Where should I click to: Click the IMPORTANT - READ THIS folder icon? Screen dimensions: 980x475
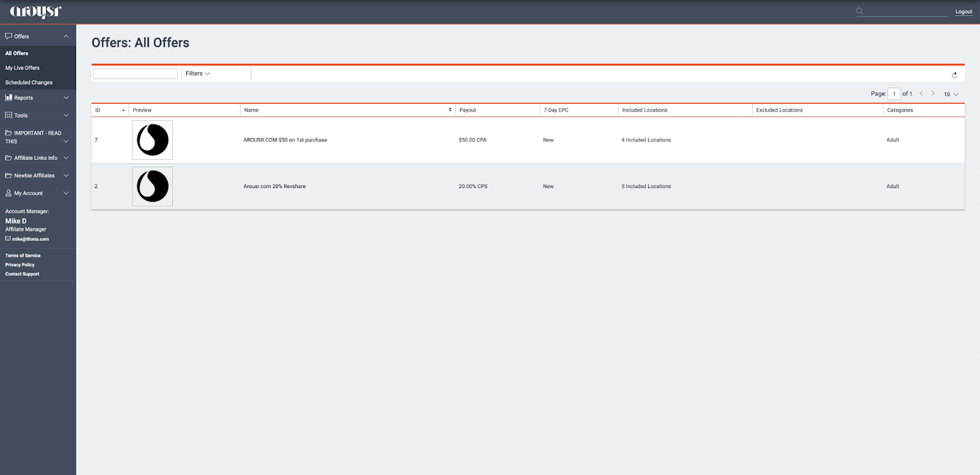pos(9,133)
